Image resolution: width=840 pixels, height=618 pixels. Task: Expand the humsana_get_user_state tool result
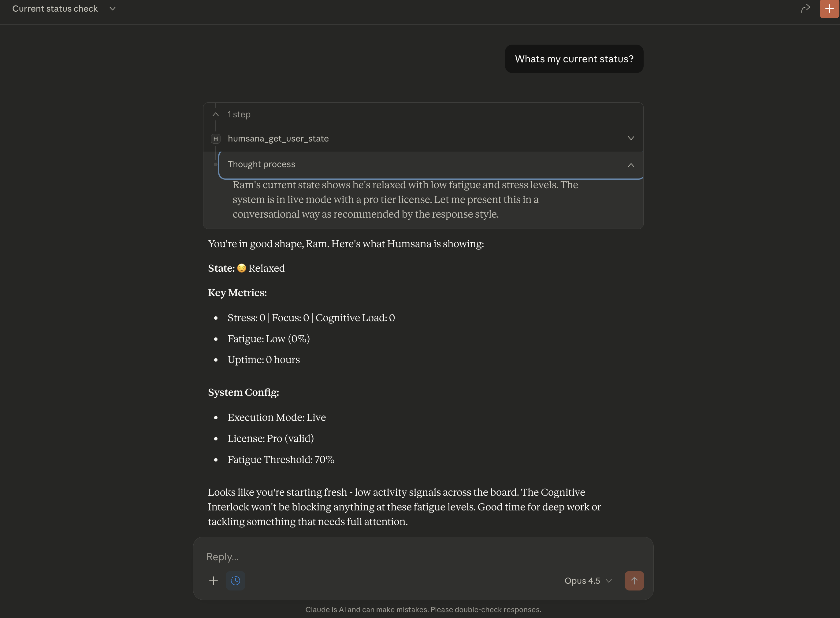630,138
